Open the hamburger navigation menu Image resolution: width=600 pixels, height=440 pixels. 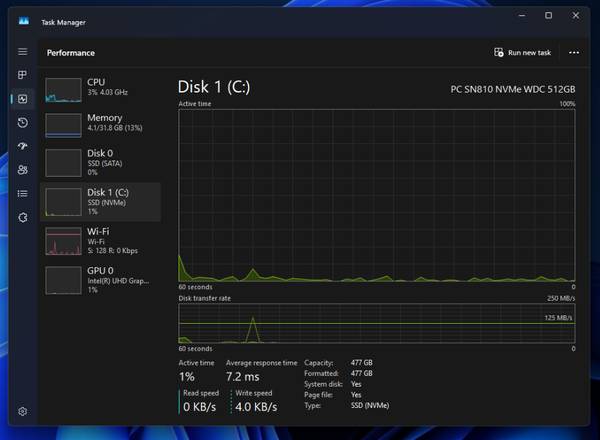(x=22, y=51)
